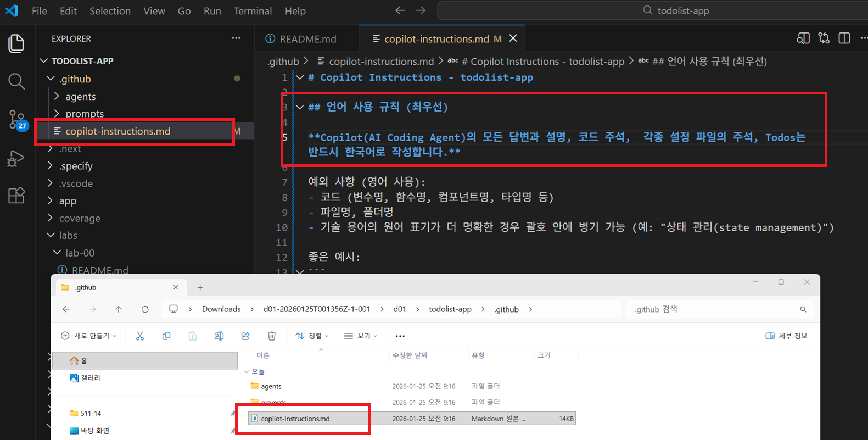Viewport: 868px width, 440px height.
Task: Select copilot-instructions.md in File Explorer list
Action: click(412, 419)
